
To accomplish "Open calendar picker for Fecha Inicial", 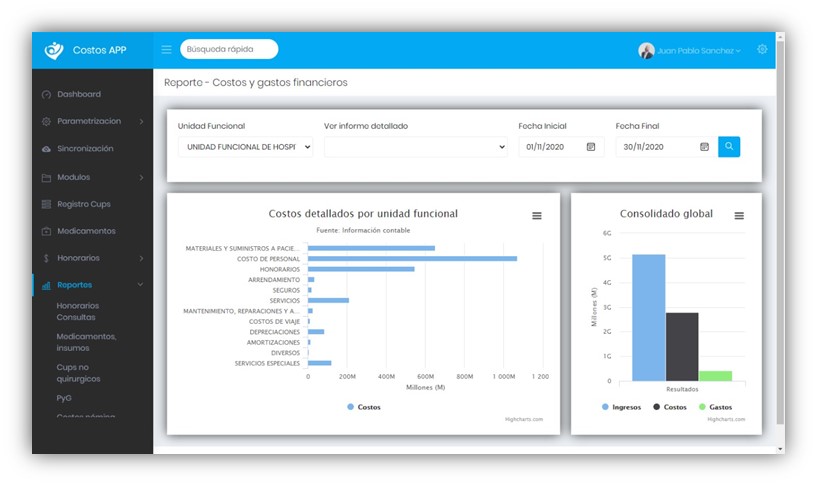I will tap(591, 147).
